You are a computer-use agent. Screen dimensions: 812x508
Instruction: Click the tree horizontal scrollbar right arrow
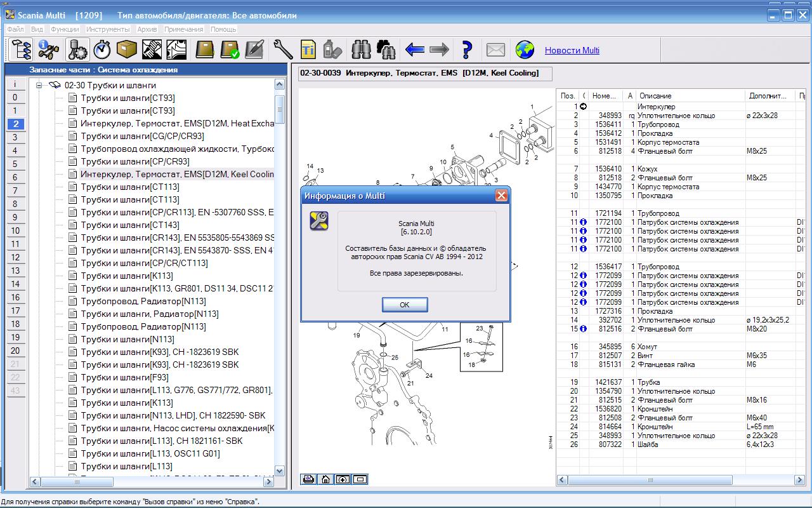(269, 482)
